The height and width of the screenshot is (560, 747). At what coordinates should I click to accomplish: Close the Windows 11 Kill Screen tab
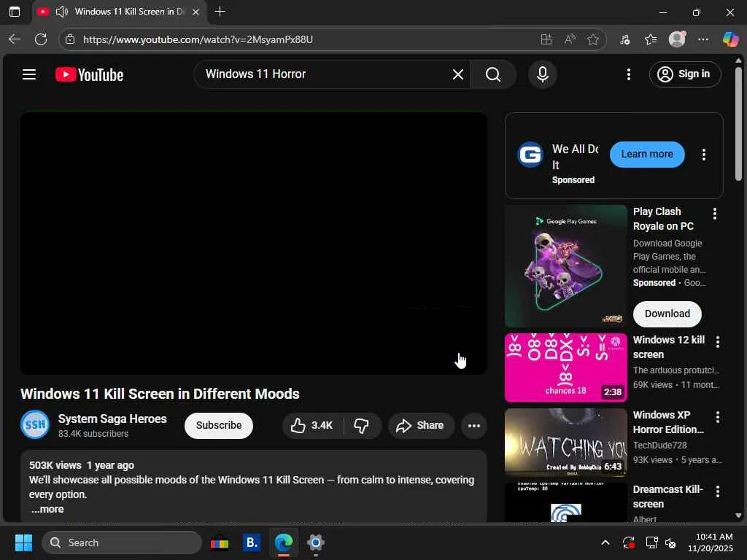click(196, 12)
